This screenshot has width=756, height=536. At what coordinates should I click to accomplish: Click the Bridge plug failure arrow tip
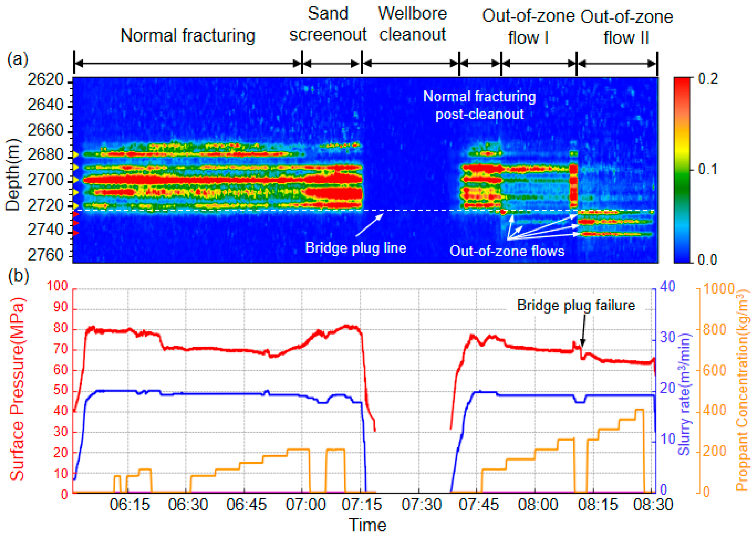point(582,346)
